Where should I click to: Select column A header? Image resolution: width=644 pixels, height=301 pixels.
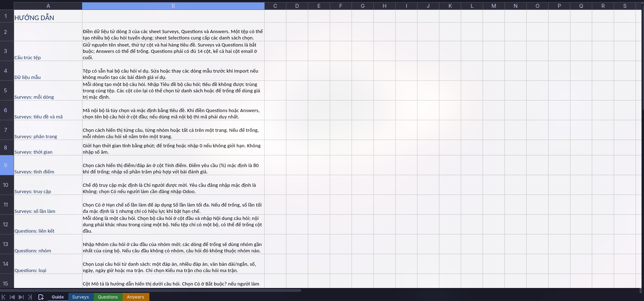pos(48,6)
